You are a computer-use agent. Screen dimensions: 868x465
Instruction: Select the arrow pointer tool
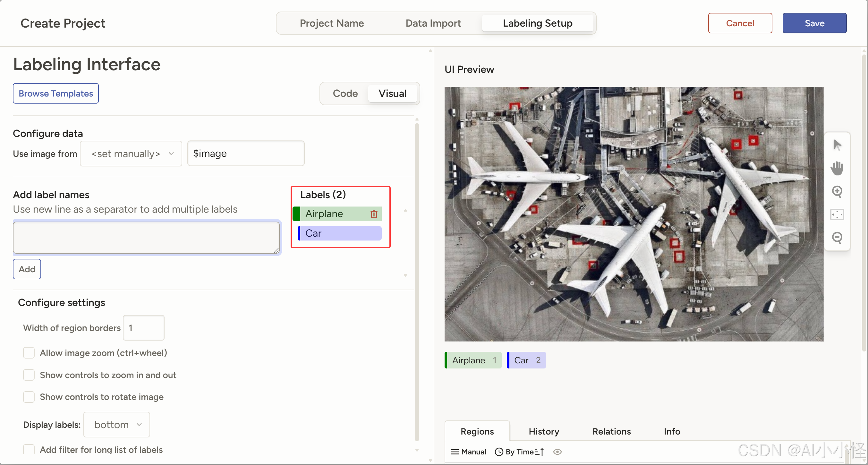coord(837,145)
